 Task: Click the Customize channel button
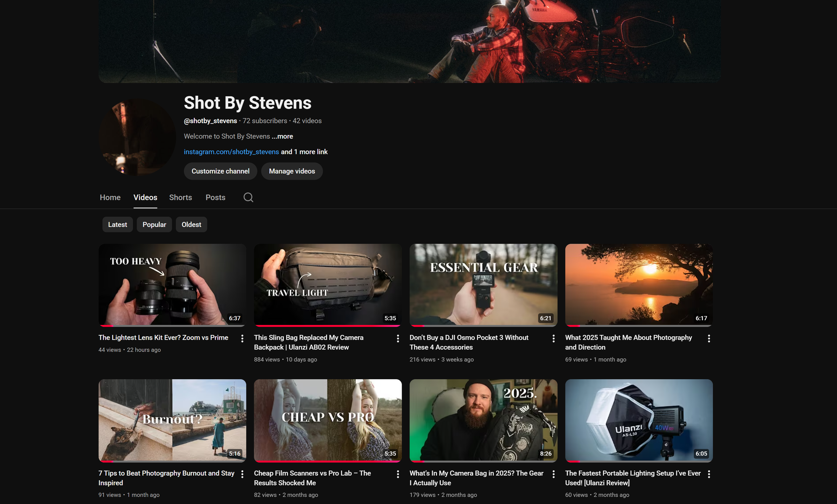pos(220,171)
